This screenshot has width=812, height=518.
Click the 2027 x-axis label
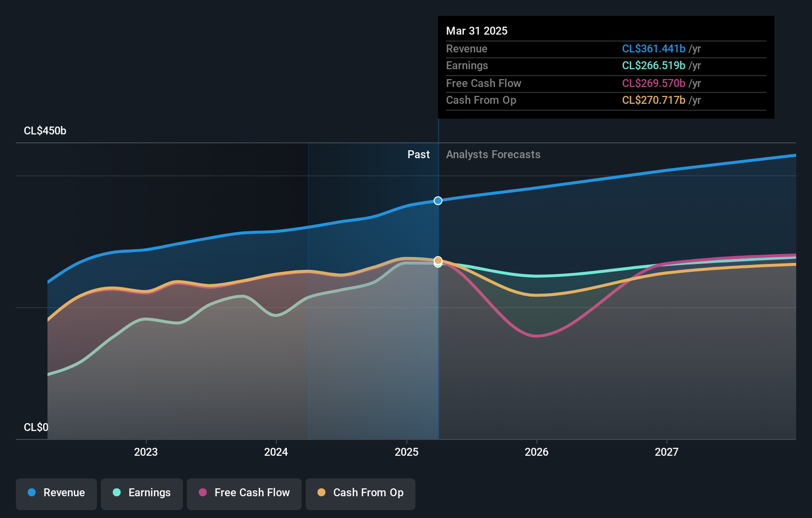point(667,452)
